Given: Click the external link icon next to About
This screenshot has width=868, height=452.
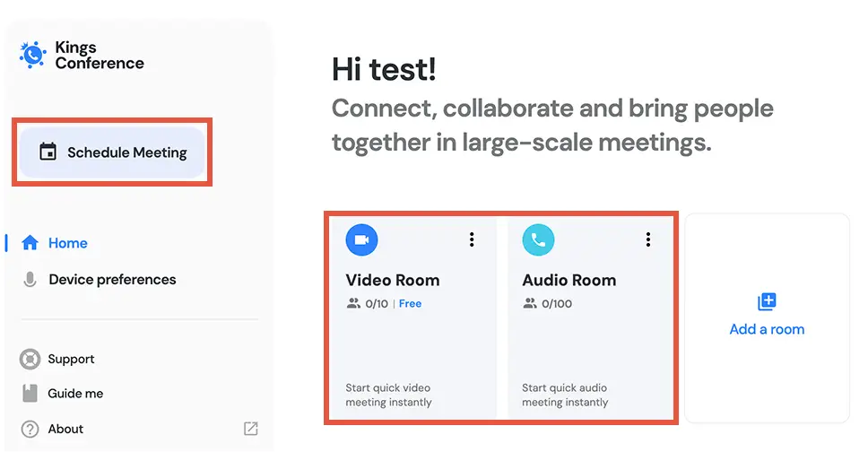Looking at the screenshot, I should (x=251, y=429).
